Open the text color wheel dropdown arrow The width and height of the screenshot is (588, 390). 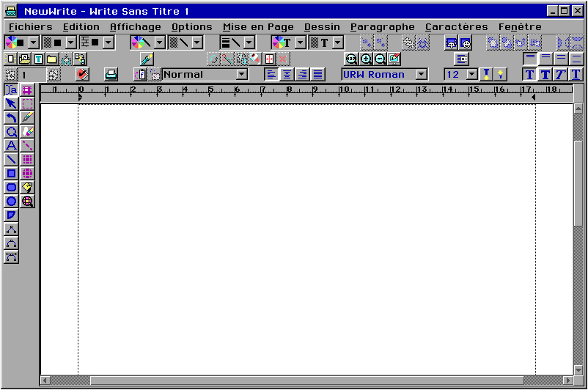pos(301,43)
